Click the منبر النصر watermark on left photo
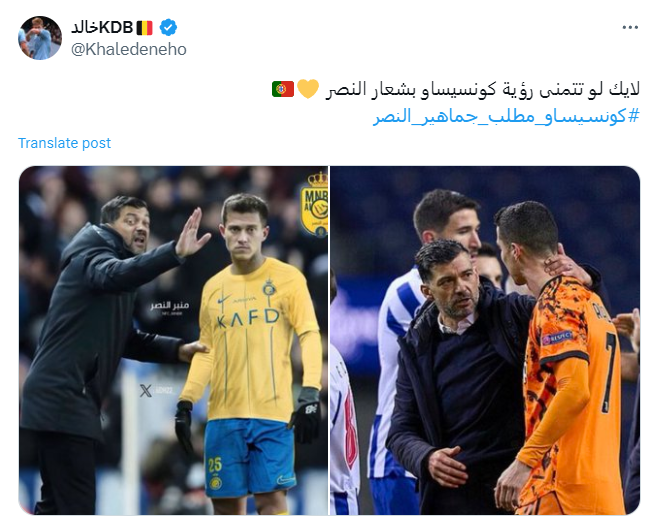This screenshot has width=657, height=520. tap(170, 306)
